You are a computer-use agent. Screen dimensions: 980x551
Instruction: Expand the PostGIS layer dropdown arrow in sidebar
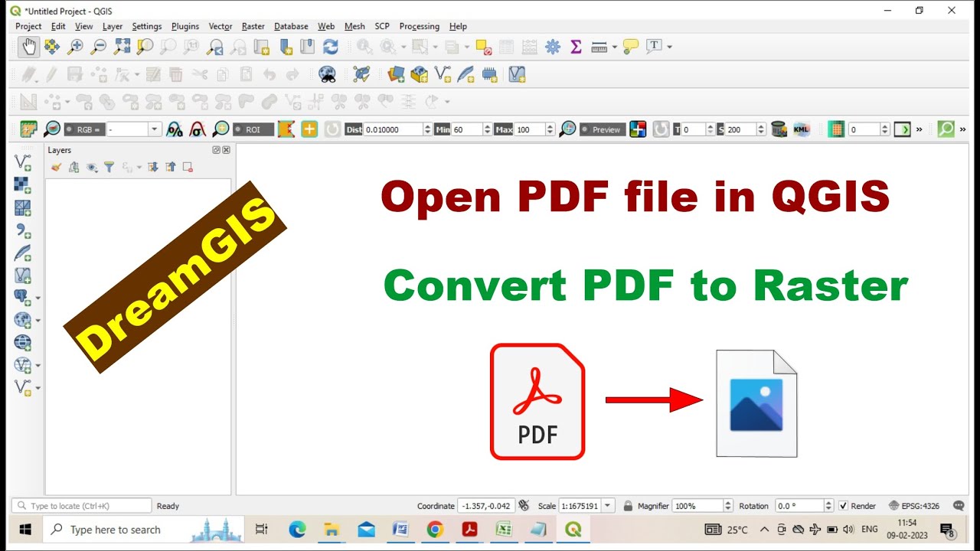pos(38,298)
